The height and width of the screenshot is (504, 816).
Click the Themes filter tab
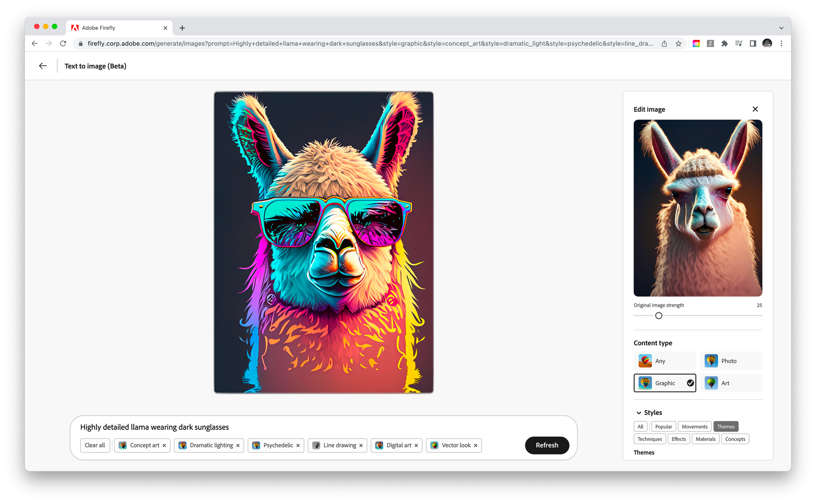[726, 426]
